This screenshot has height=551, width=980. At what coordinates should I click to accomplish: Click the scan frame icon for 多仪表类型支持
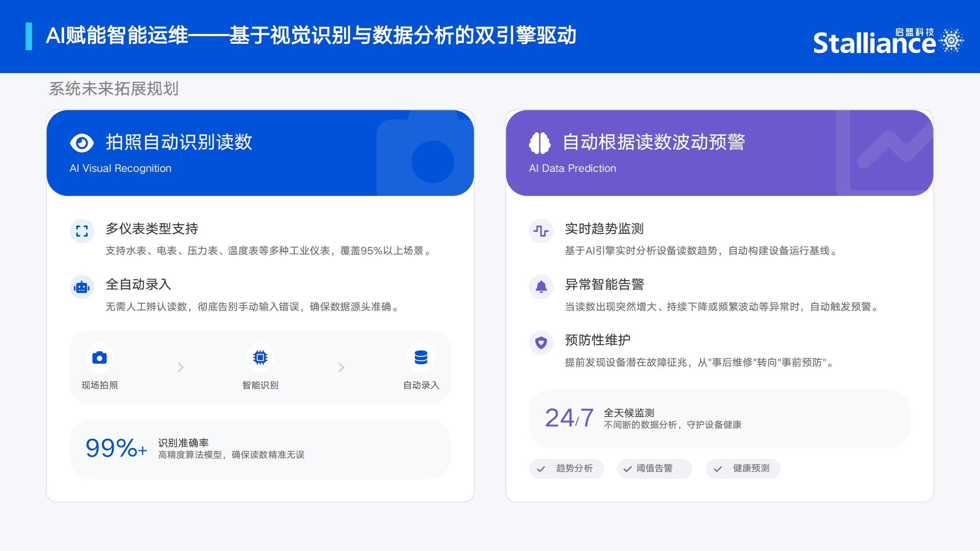coord(82,231)
